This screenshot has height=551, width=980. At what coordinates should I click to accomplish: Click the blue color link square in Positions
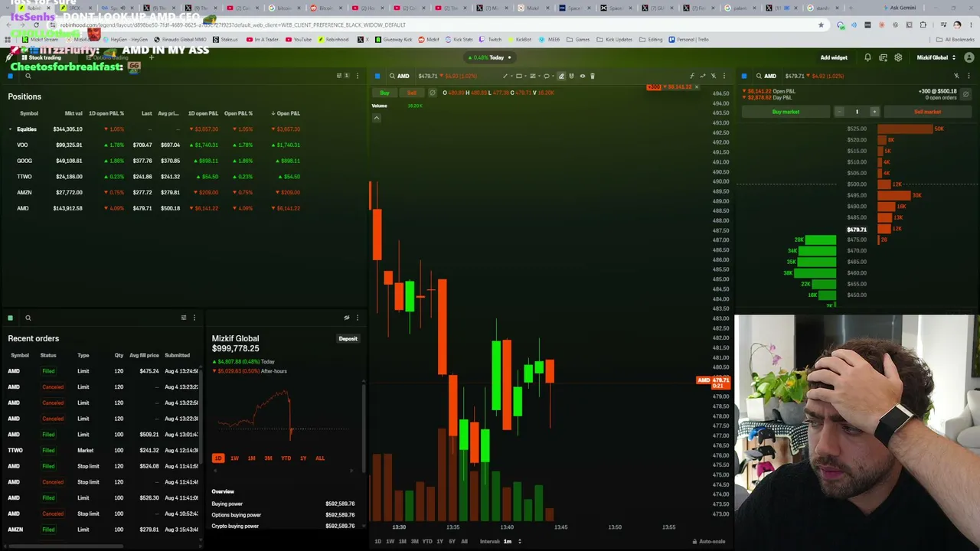(11, 76)
